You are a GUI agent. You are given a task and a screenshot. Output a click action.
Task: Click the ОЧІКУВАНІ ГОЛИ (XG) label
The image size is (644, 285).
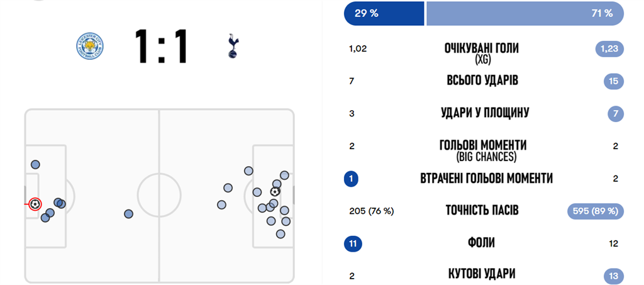point(482,53)
